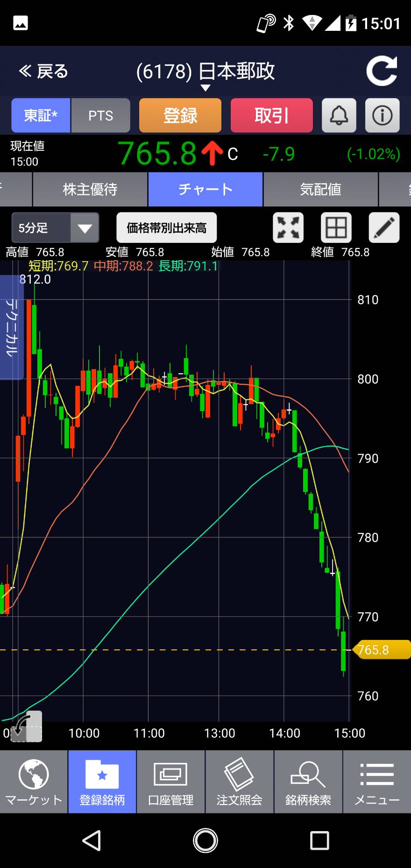Tap the 長期:791.1 moving average label

(x=188, y=266)
